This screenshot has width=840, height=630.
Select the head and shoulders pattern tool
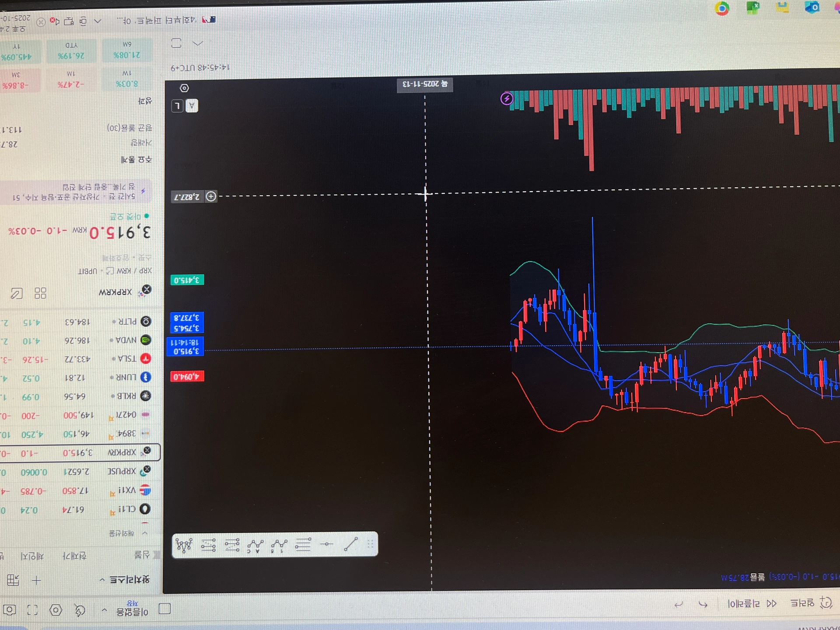184,545
